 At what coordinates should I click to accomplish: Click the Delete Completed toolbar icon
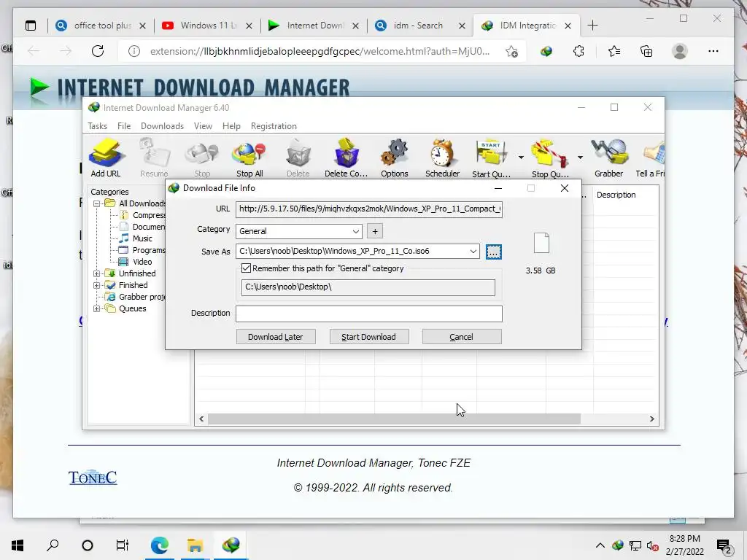coord(346,157)
